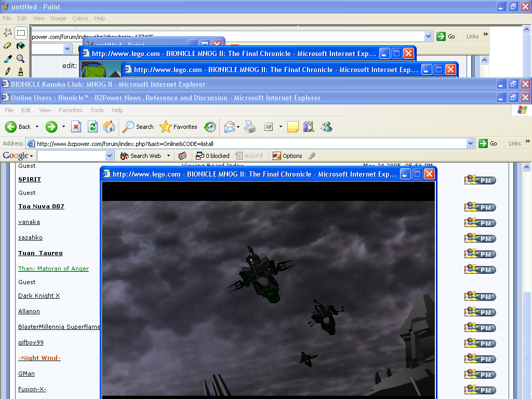Screen dimensions: 532x399
Task: Expand the Mail button dropdown arrow
Action: (238, 127)
